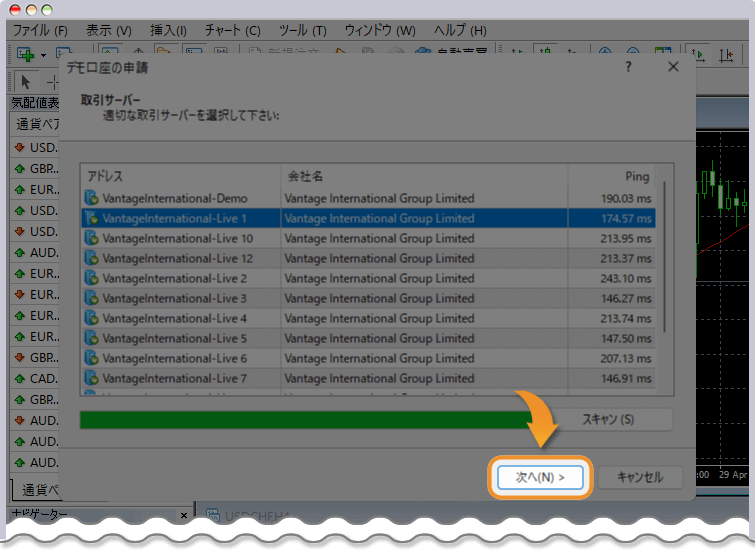Click the green arrow beside GBP in the symbol list

tap(19, 168)
